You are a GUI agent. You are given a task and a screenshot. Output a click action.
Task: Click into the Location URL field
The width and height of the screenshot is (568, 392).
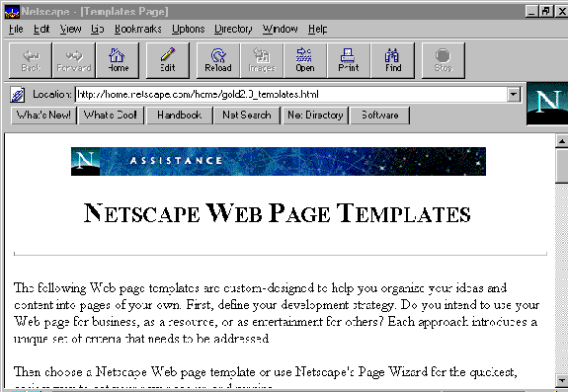click(290, 95)
